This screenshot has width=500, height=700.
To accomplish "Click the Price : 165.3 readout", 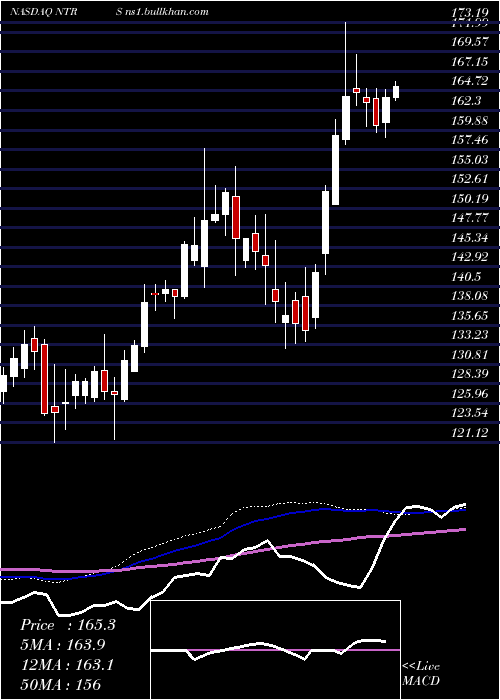I will point(68,625).
